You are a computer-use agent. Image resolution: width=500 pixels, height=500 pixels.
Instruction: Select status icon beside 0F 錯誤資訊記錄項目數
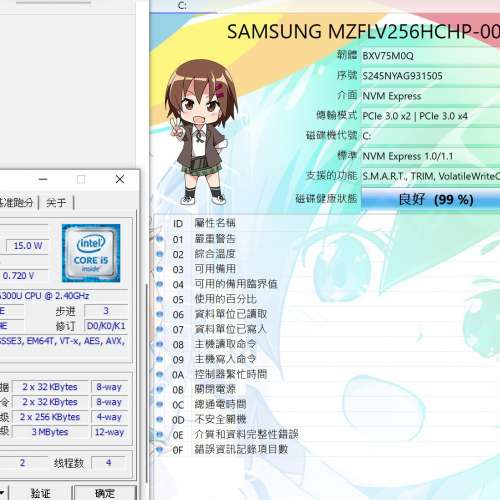coord(160,450)
